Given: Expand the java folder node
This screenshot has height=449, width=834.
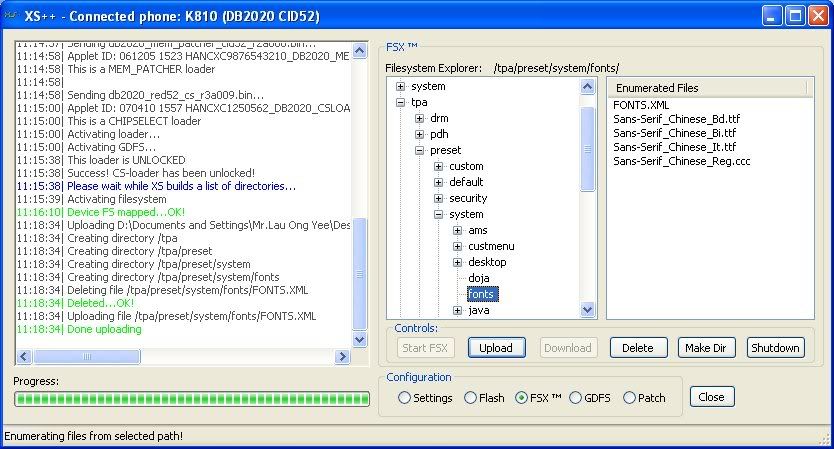Looking at the screenshot, I should click(458, 310).
